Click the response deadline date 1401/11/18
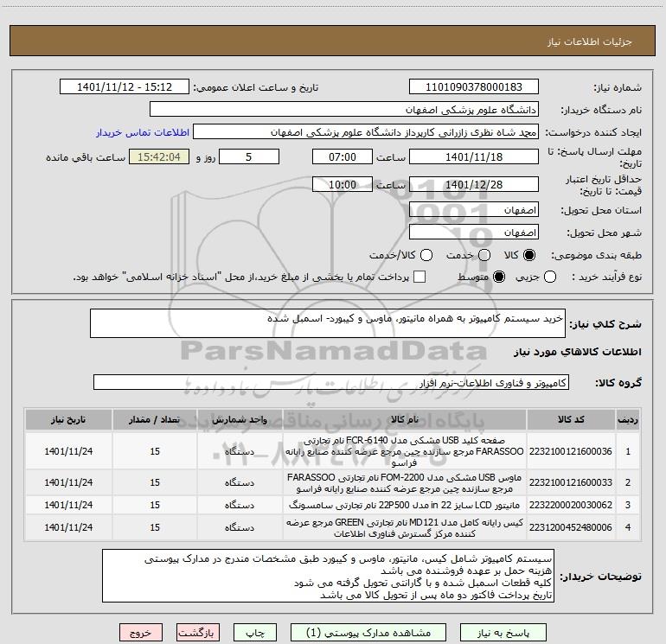 [474, 157]
